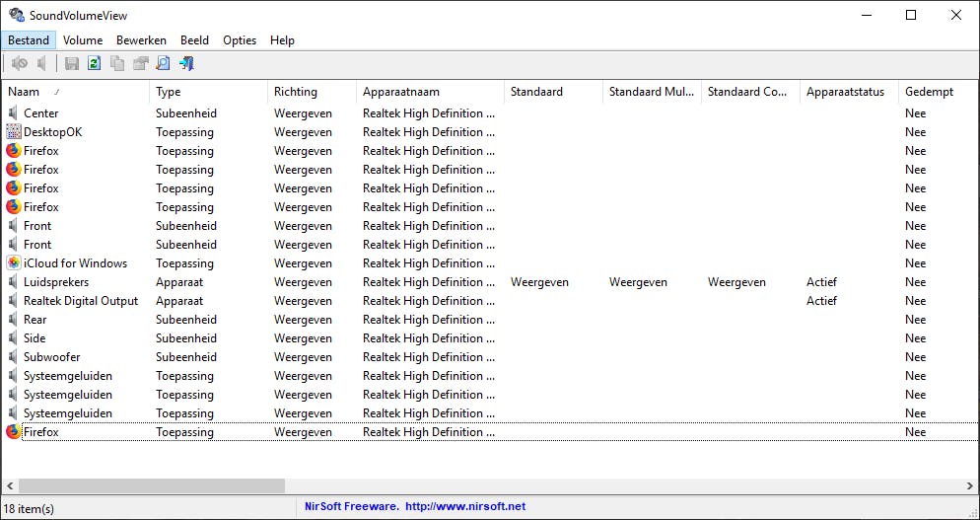
Task: Click the SoundVolumeView title bar app icon
Action: coord(16,15)
